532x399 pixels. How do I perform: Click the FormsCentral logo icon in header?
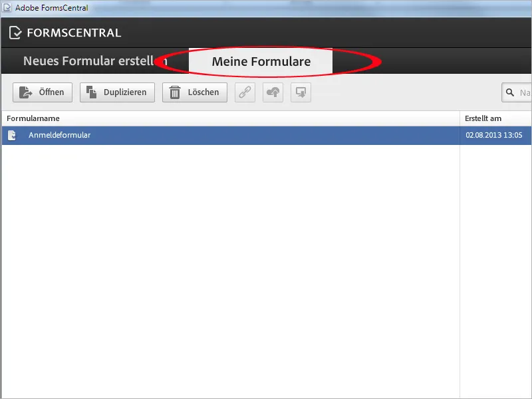15,33
